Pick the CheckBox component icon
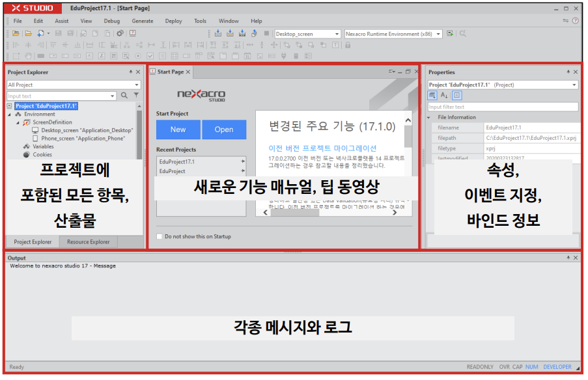The image size is (588, 380). (150, 56)
